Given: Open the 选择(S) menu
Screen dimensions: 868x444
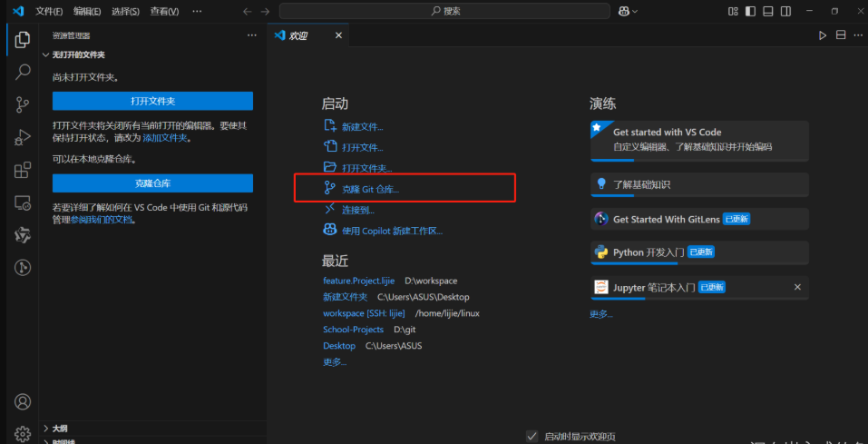Looking at the screenshot, I should (126, 11).
